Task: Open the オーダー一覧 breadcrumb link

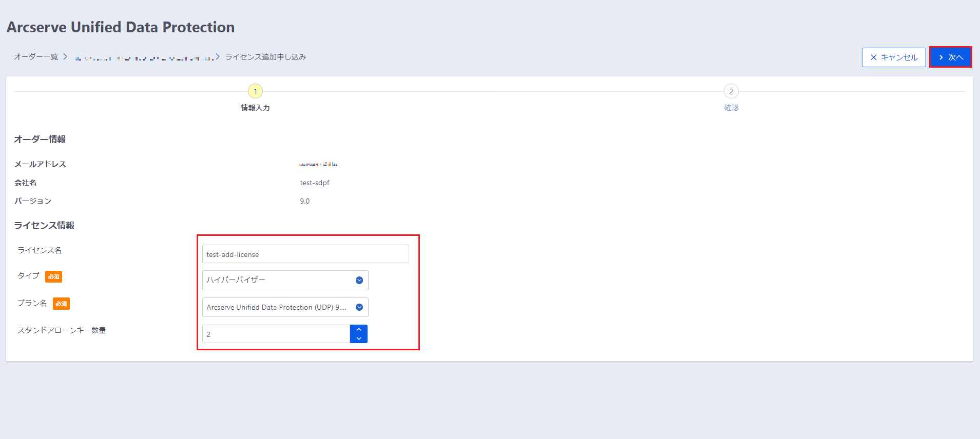Action: (36, 57)
